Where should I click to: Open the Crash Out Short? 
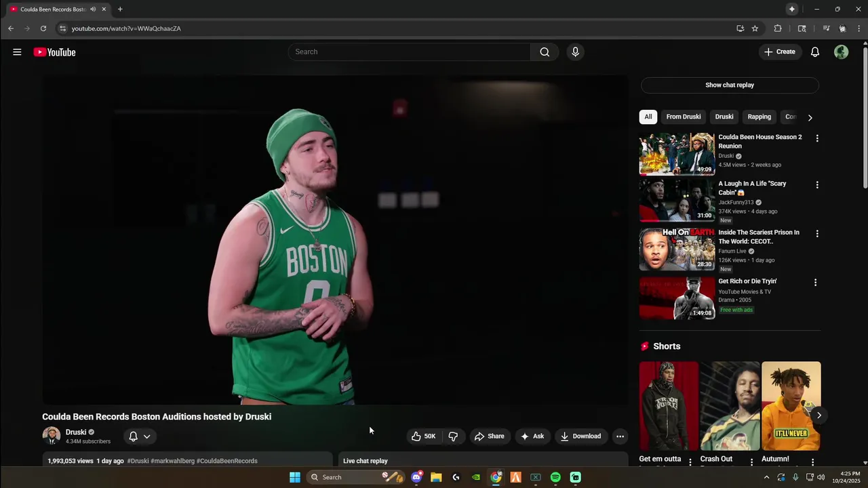tap(730, 406)
